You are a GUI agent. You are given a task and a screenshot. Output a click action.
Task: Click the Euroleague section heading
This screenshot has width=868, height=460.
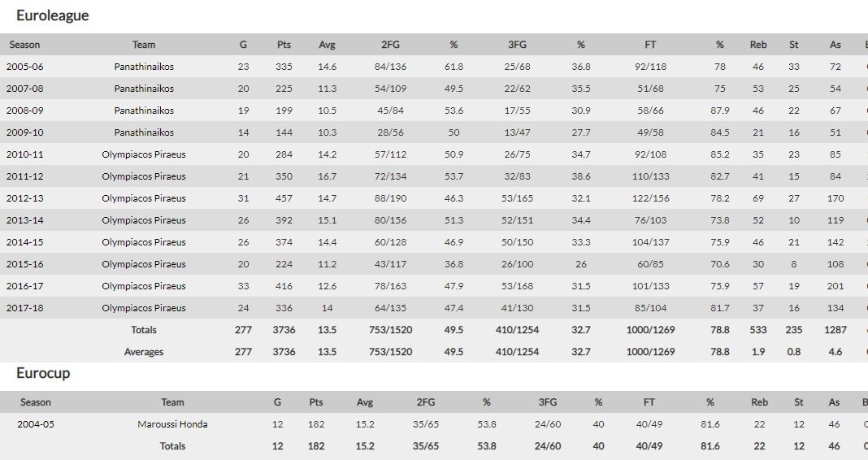coord(53,15)
